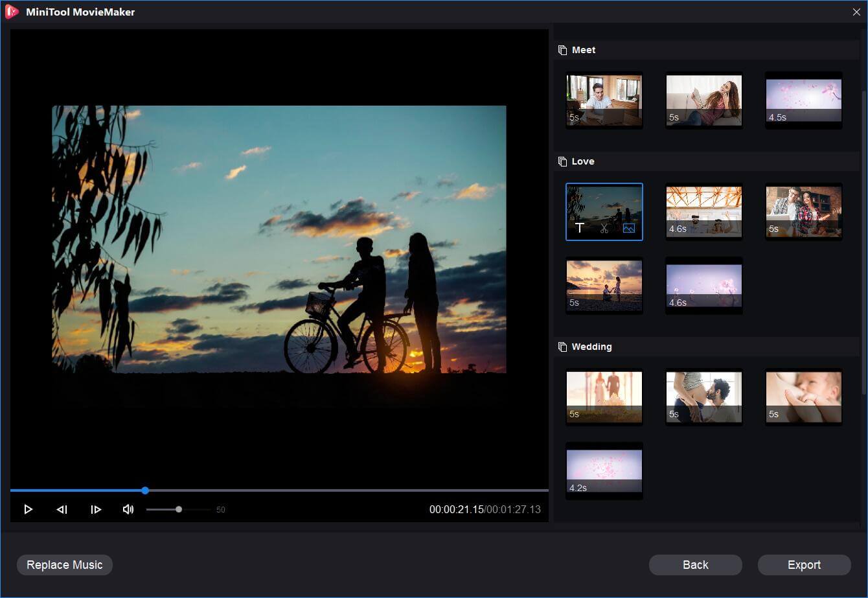Select the 5s beach proposal Love template
Screen dimensions: 868x598
604,285
